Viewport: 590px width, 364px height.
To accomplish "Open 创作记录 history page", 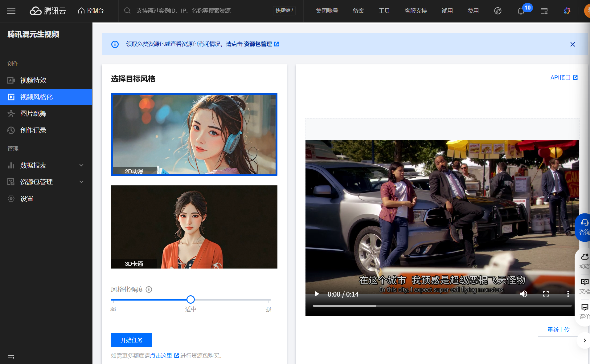I will point(46,130).
